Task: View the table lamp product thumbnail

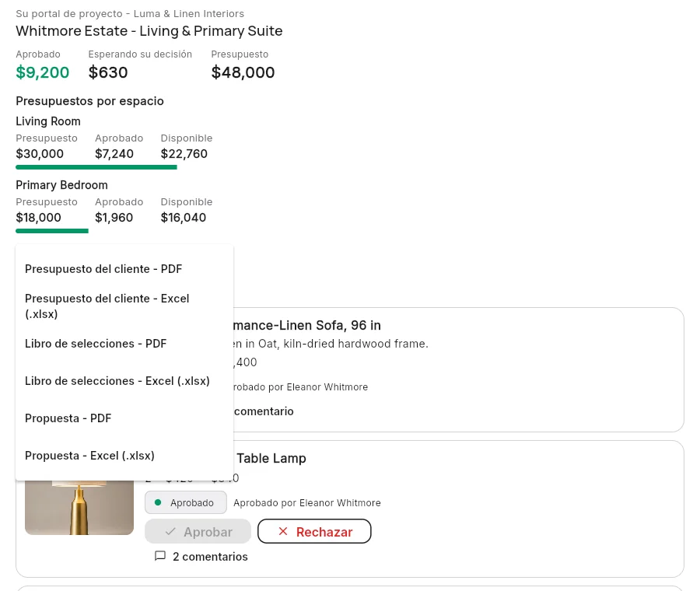Action: tap(79, 508)
